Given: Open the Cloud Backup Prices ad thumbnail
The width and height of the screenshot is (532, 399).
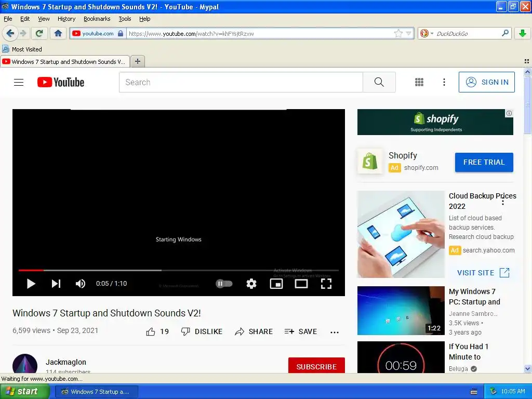Looking at the screenshot, I should pyautogui.click(x=401, y=234).
